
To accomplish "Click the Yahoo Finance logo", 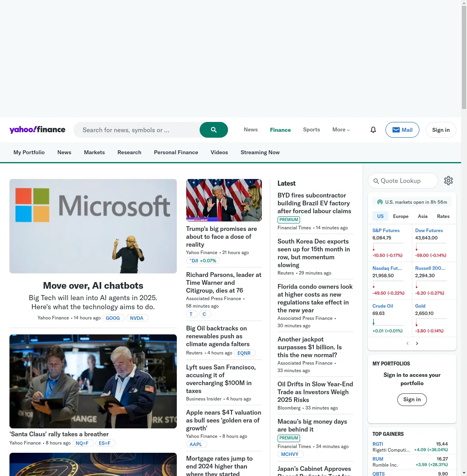I will pyautogui.click(x=37, y=130).
